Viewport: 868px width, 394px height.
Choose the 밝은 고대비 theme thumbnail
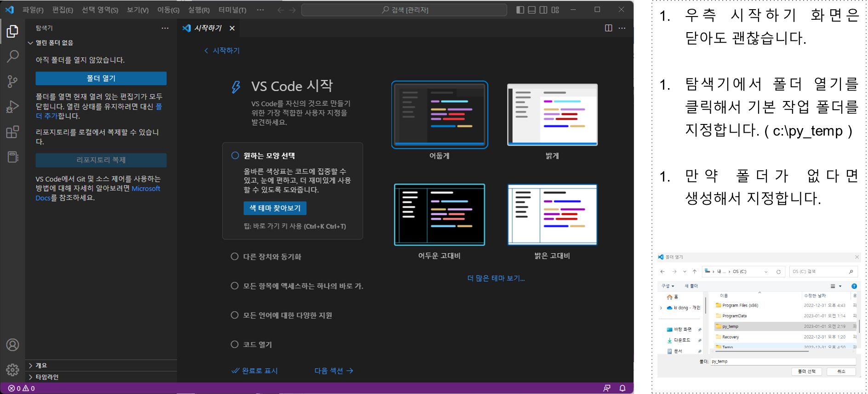point(552,214)
